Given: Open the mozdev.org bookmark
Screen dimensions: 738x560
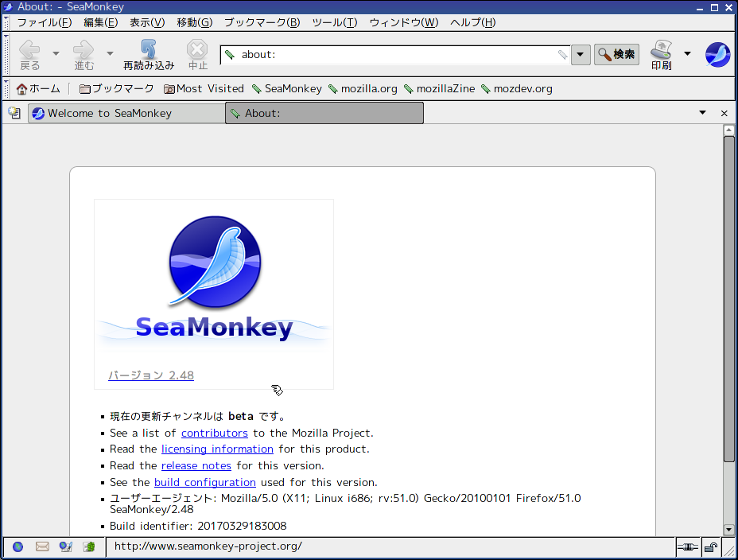Looking at the screenshot, I should click(517, 88).
